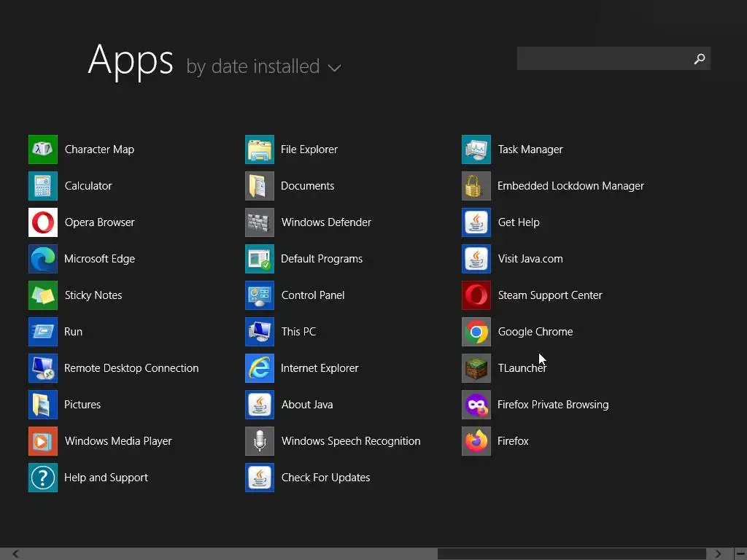Image resolution: width=747 pixels, height=560 pixels.
Task: Click the Run app icon
Action: (x=43, y=332)
